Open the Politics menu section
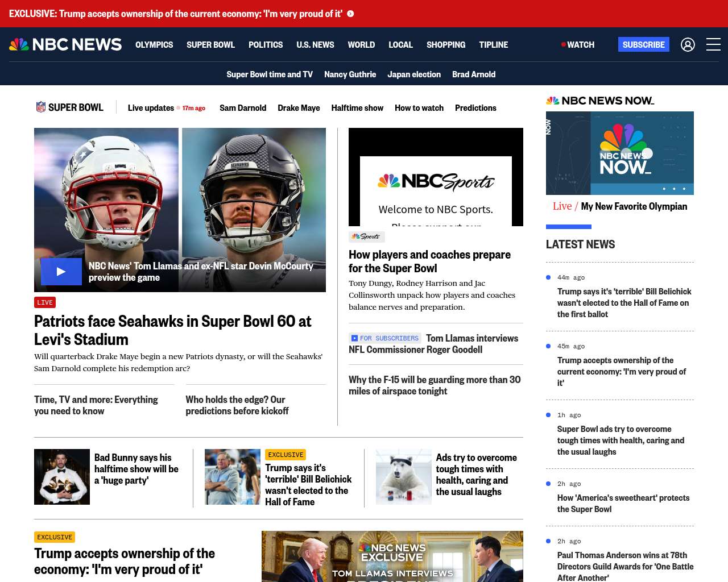 (265, 44)
